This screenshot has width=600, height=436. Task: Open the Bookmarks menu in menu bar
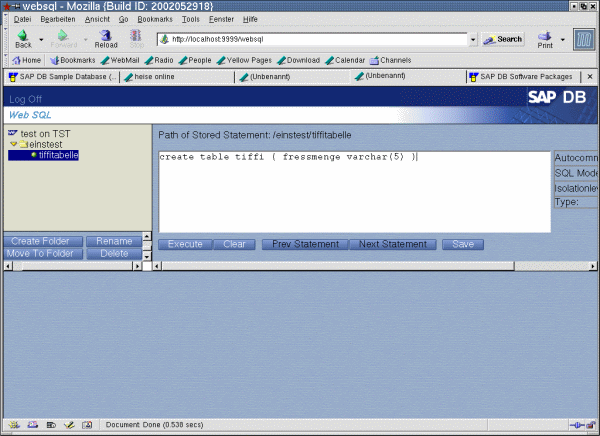click(155, 19)
